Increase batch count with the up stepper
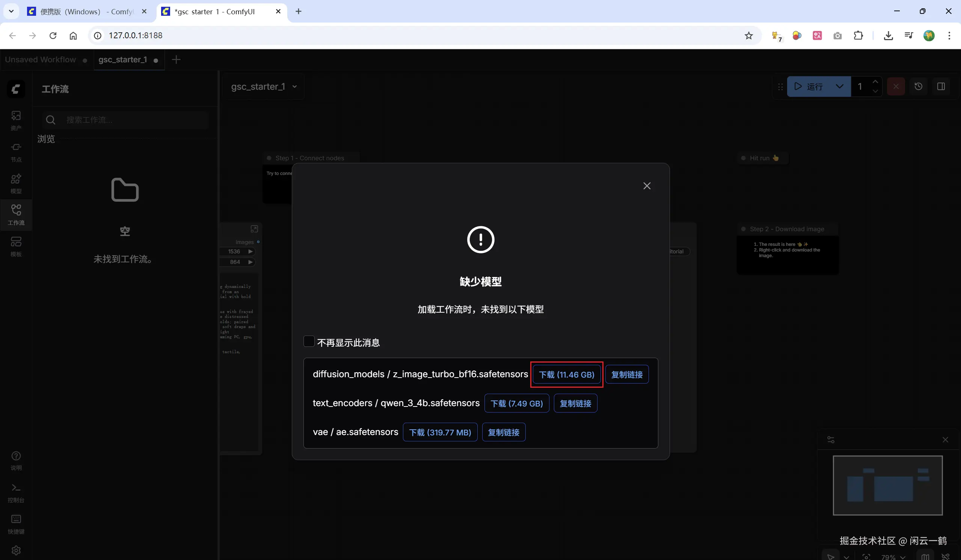The height and width of the screenshot is (560, 961). (875, 81)
